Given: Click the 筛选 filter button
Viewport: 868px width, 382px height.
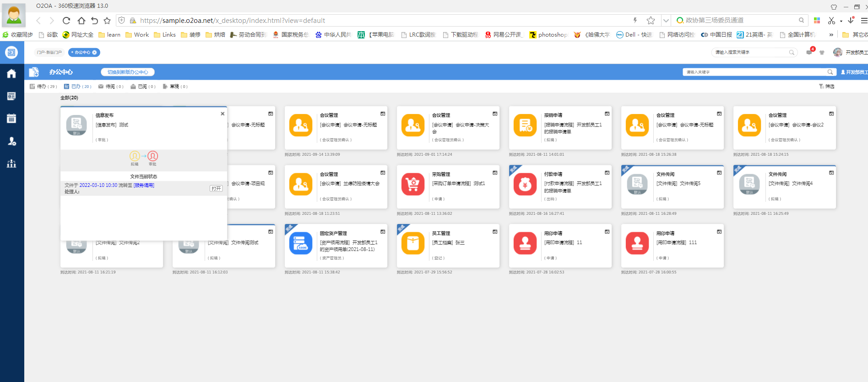Looking at the screenshot, I should click(827, 87).
